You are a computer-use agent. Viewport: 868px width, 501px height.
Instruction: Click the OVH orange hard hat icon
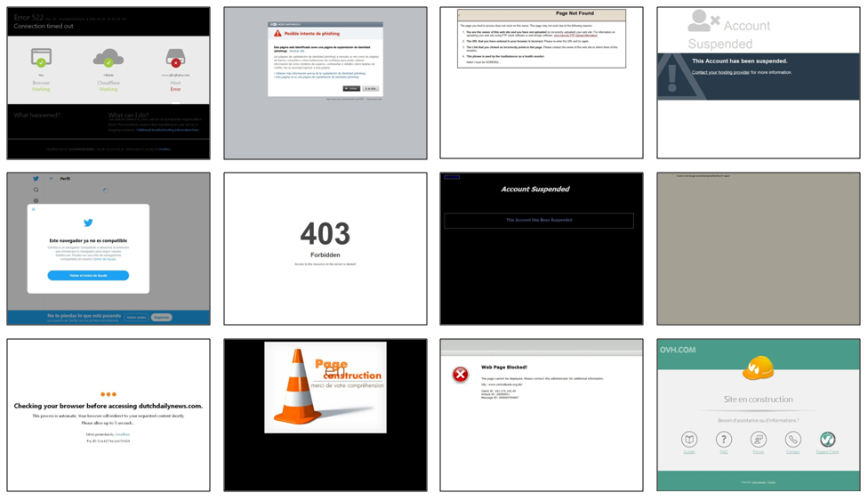758,368
